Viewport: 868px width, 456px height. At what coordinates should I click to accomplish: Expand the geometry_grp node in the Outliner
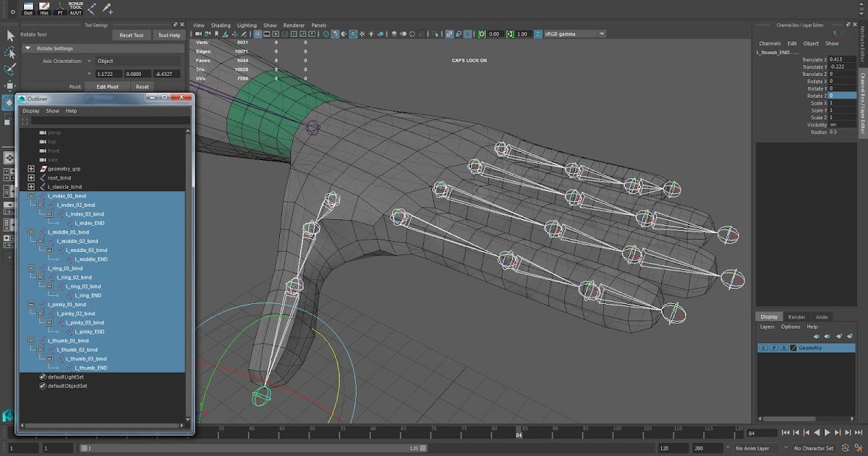pos(30,169)
